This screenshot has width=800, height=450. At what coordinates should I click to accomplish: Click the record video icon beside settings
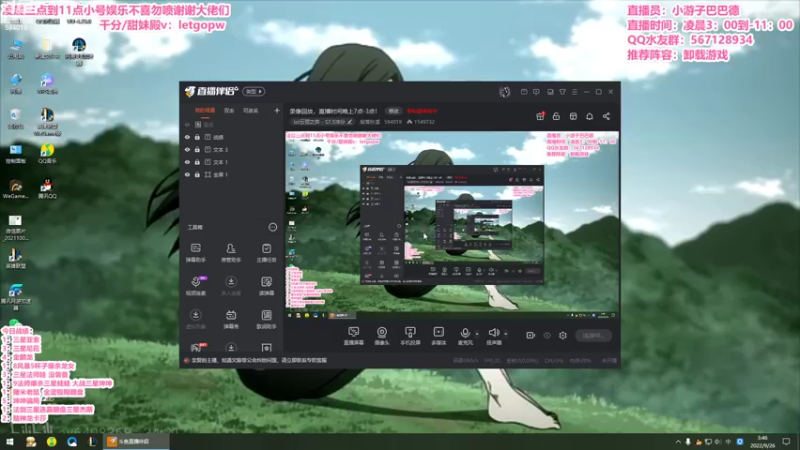point(530,335)
